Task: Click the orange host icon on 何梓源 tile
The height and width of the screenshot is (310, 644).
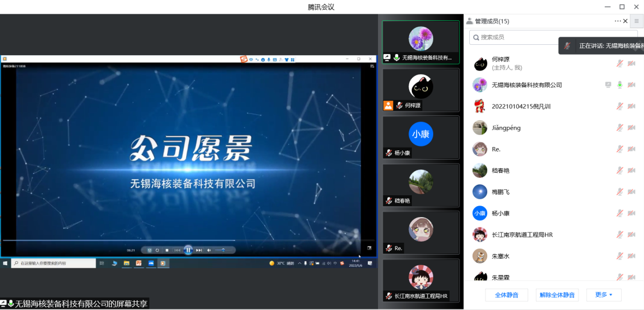Action: pos(388,106)
